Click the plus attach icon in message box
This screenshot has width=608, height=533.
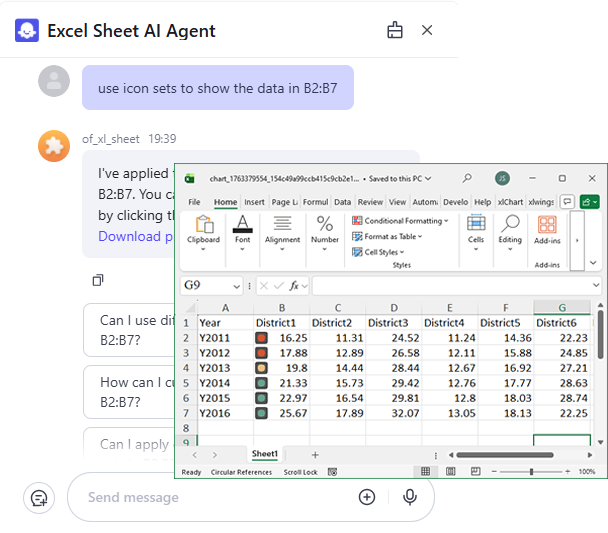367,497
